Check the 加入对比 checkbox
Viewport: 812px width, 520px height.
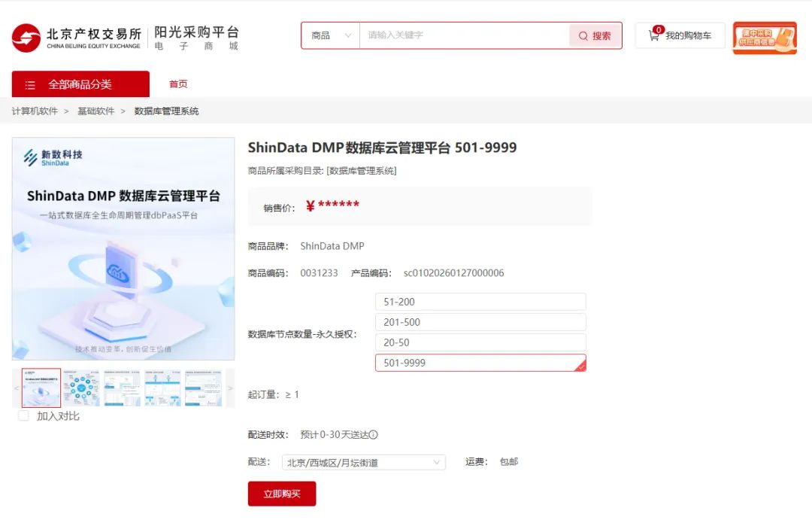point(23,415)
